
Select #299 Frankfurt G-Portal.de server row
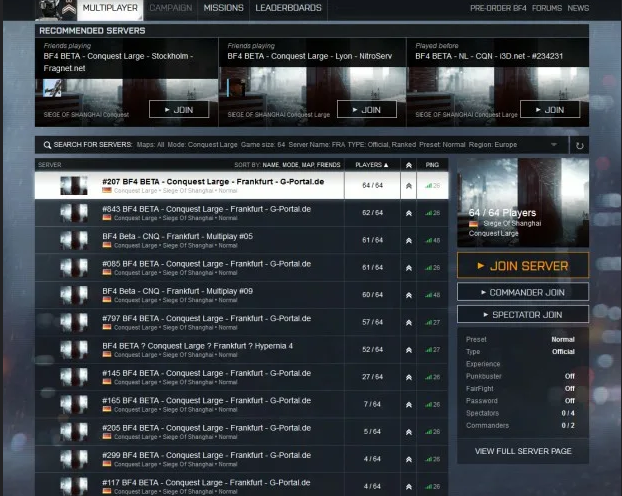[242, 459]
